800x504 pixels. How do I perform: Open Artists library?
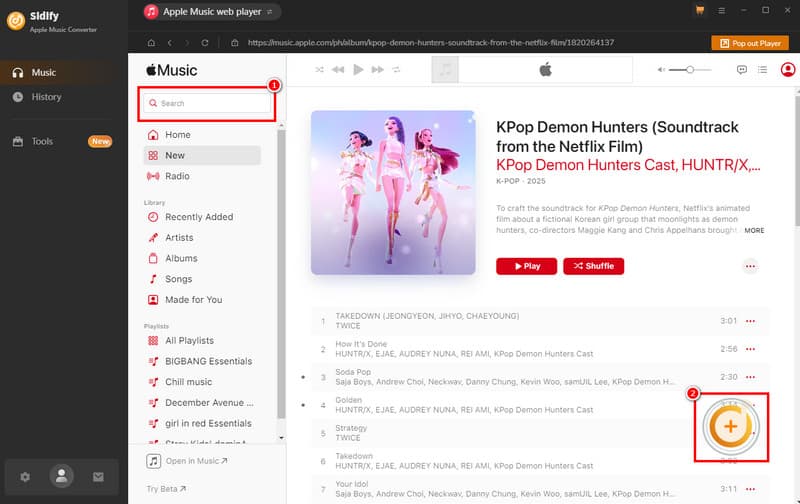point(202,238)
